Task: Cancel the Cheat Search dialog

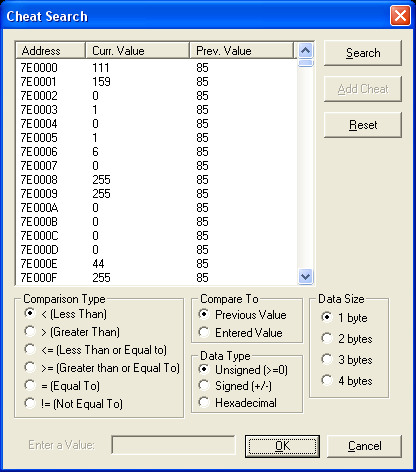Action: coord(364,446)
